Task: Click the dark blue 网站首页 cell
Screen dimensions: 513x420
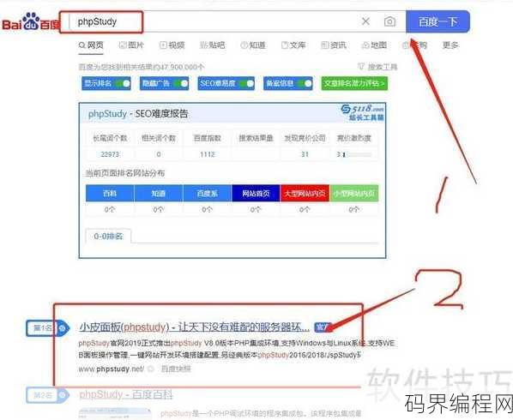Action: [256, 194]
